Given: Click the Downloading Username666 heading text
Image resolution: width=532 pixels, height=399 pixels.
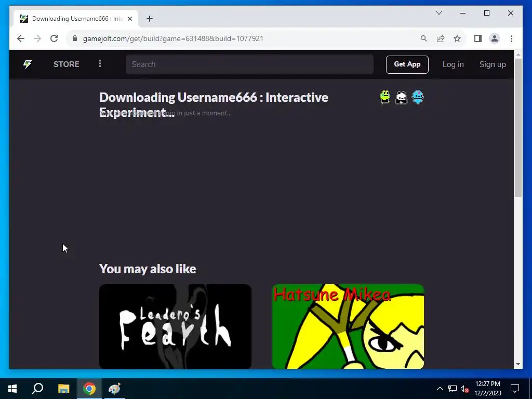Looking at the screenshot, I should point(214,105).
